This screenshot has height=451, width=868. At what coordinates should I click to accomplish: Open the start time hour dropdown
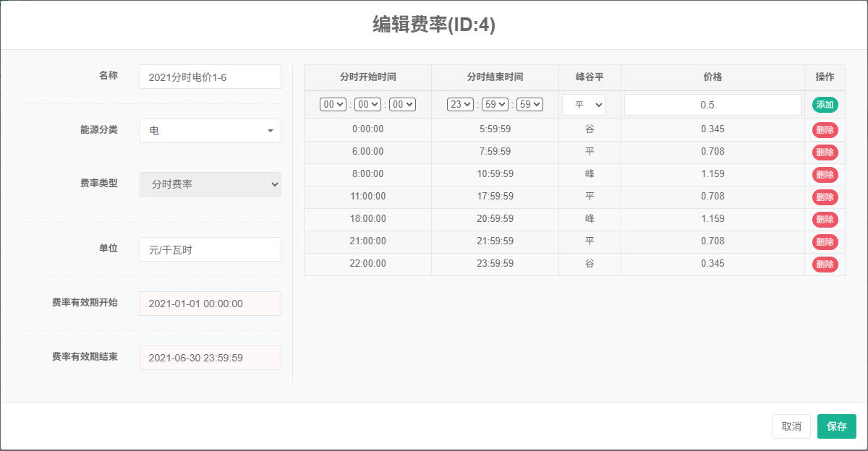pyautogui.click(x=333, y=104)
